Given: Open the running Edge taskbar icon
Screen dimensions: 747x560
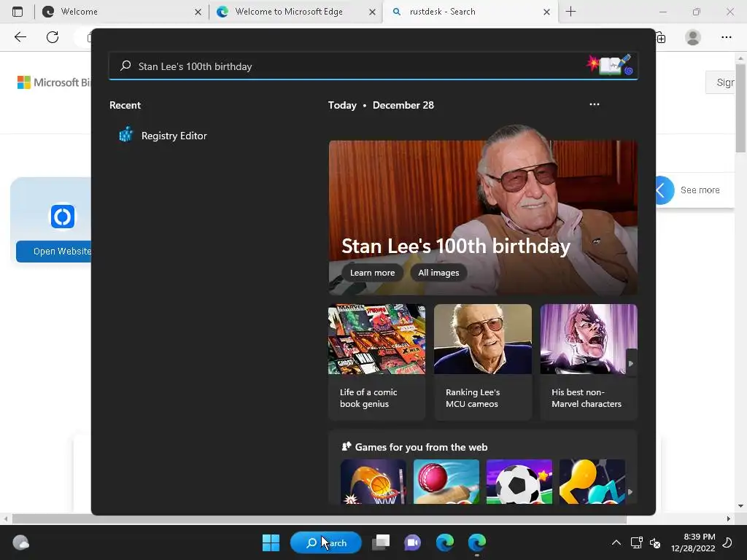Looking at the screenshot, I should pos(477,542).
